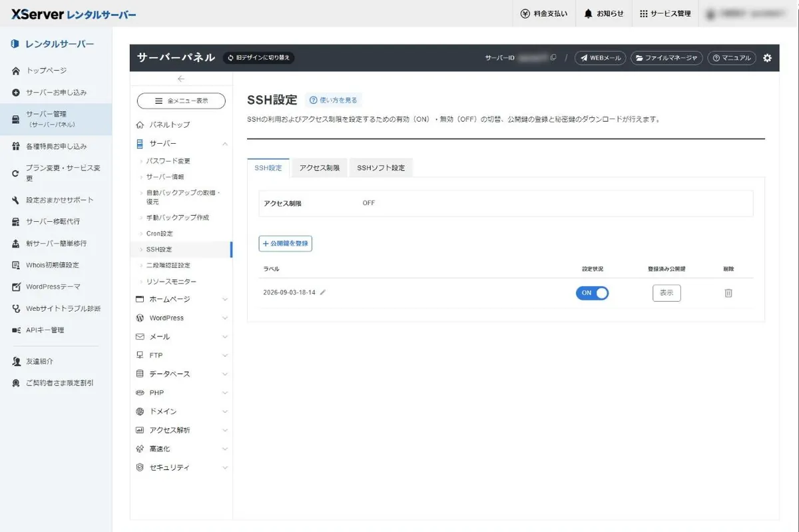Click the person icon beside 友達紹介

point(16,362)
